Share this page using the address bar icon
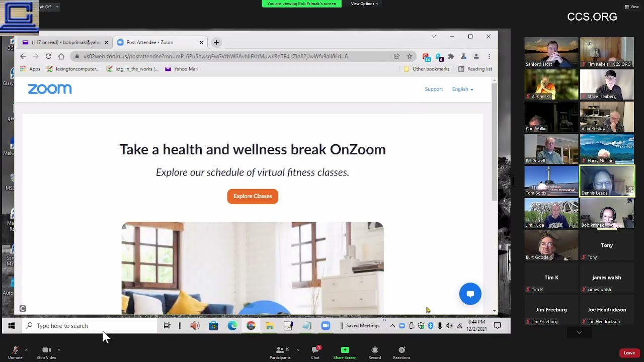 [x=396, y=56]
